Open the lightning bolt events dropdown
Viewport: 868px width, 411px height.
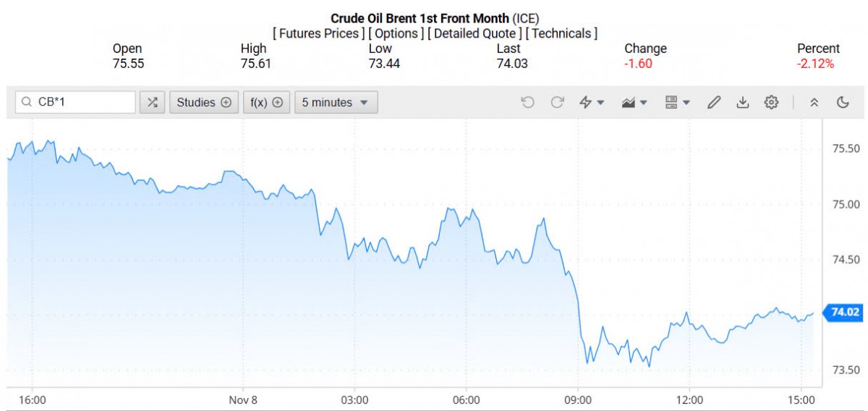(x=591, y=103)
